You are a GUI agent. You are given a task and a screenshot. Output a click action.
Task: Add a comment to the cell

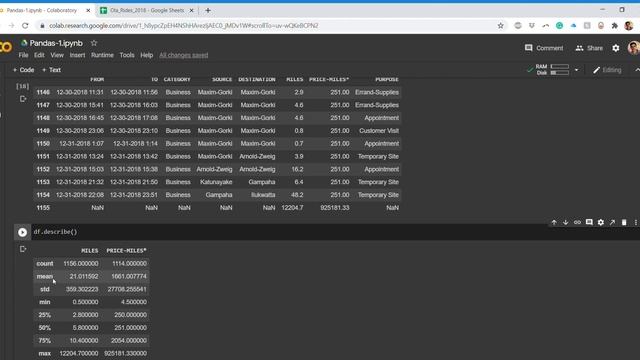[x=589, y=222]
